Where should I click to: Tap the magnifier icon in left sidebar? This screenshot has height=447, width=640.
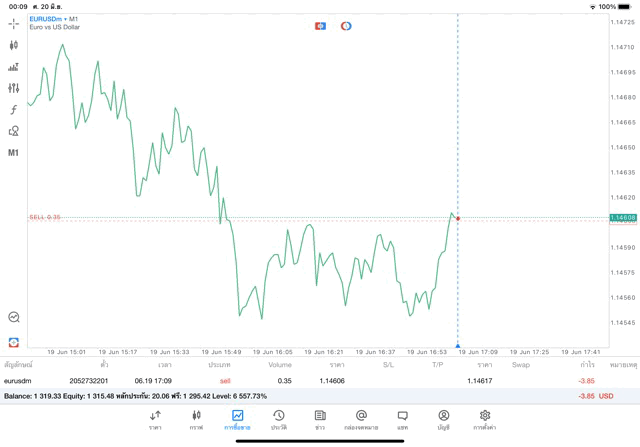point(14,317)
